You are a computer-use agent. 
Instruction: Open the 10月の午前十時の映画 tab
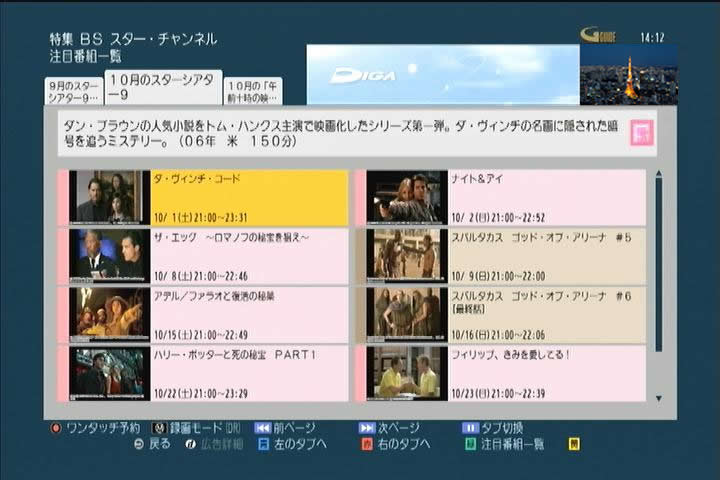(252, 92)
